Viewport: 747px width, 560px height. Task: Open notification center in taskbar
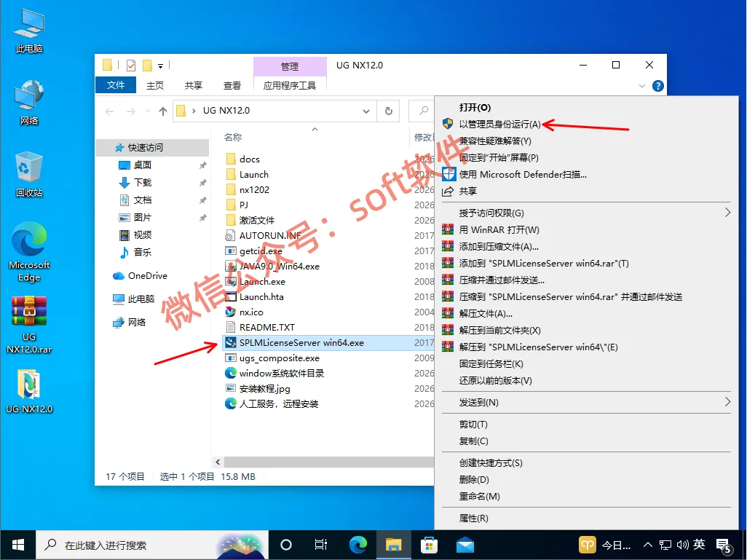724,545
